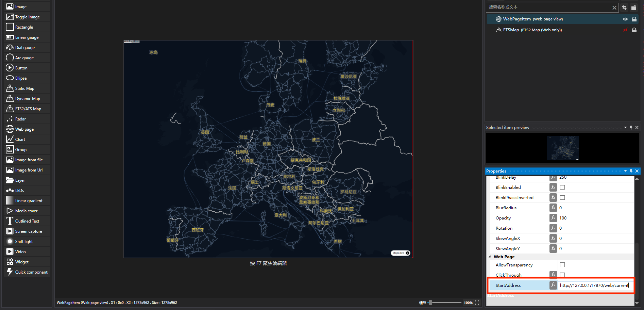Screen dimensions: 644x310
Task: Add a new Layer from the toolbox
Action: pos(27,180)
